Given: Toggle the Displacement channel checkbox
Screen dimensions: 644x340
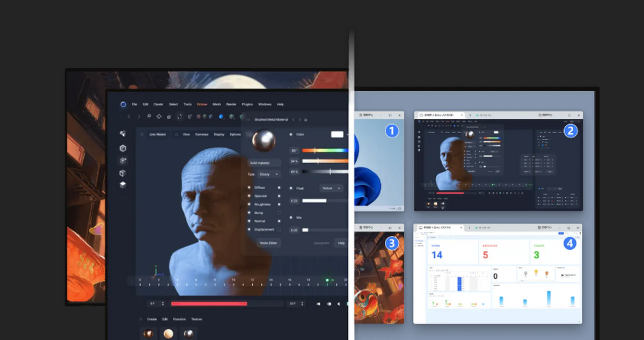Looking at the screenshot, I should (x=279, y=229).
